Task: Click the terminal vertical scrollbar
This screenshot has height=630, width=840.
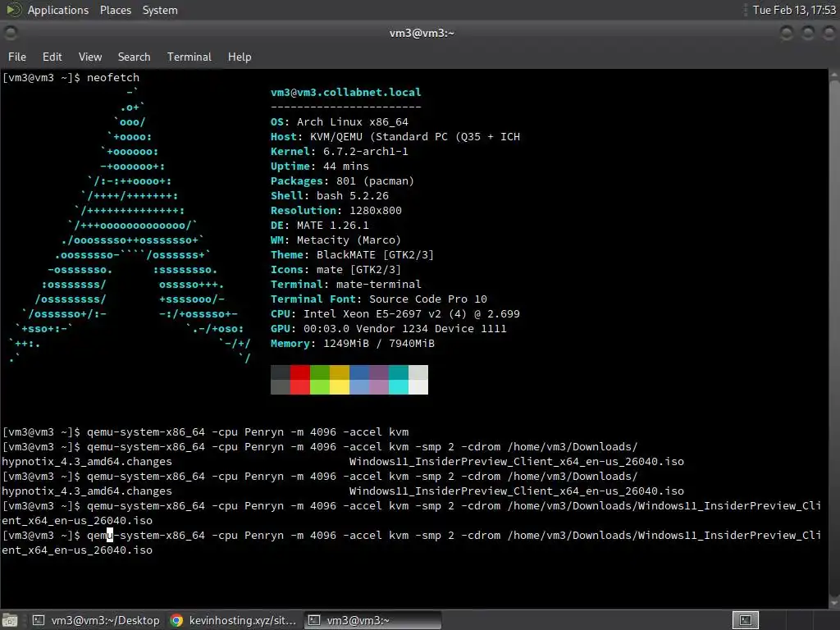Action: [834, 337]
